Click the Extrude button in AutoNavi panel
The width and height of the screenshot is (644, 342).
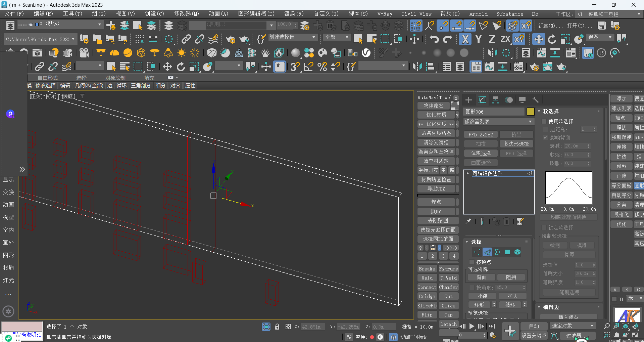click(448, 269)
